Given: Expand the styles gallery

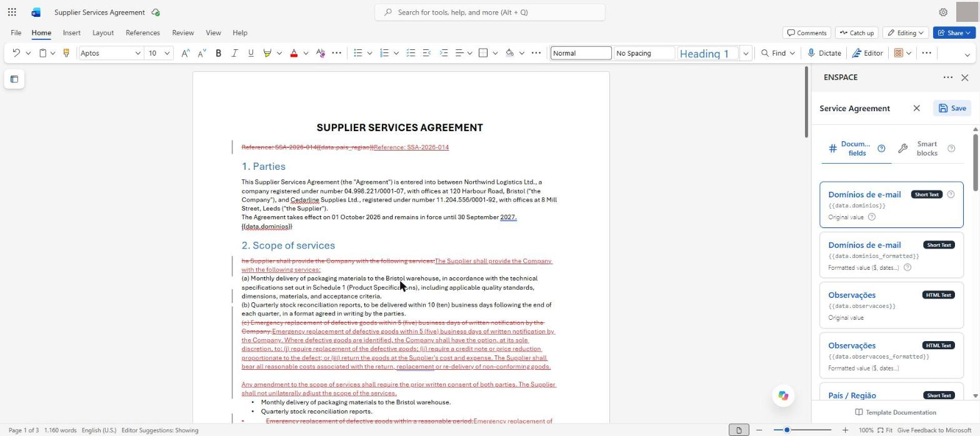Looking at the screenshot, I should pos(746,53).
